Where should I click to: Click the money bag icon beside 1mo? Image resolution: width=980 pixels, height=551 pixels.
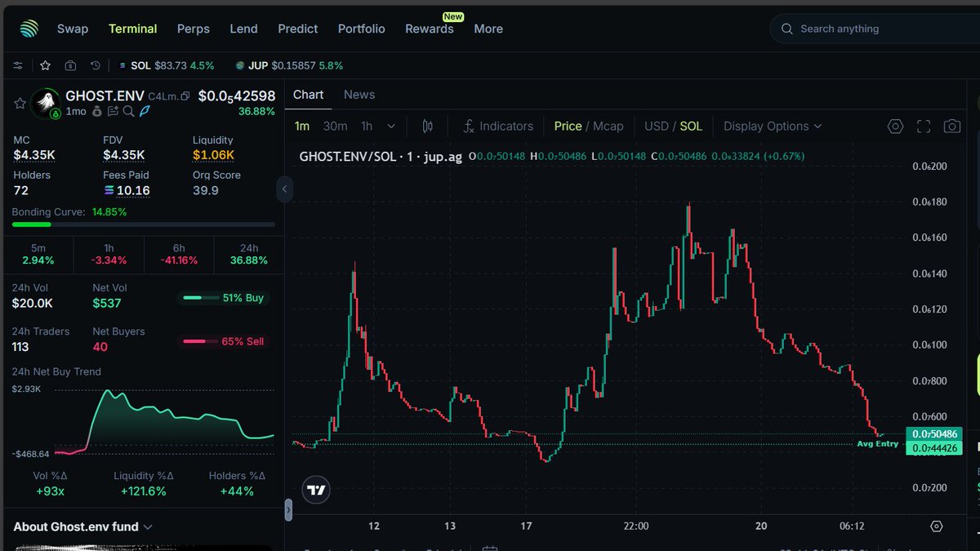[x=97, y=111]
